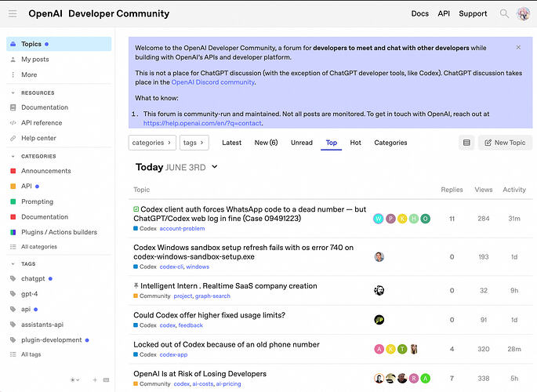Switch to the Latest tab
Image resolution: width=537 pixels, height=392 pixels.
pos(231,143)
